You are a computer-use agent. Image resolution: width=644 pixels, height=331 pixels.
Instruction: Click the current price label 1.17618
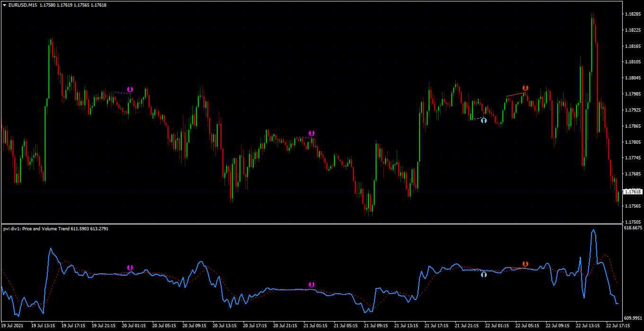tap(633, 192)
